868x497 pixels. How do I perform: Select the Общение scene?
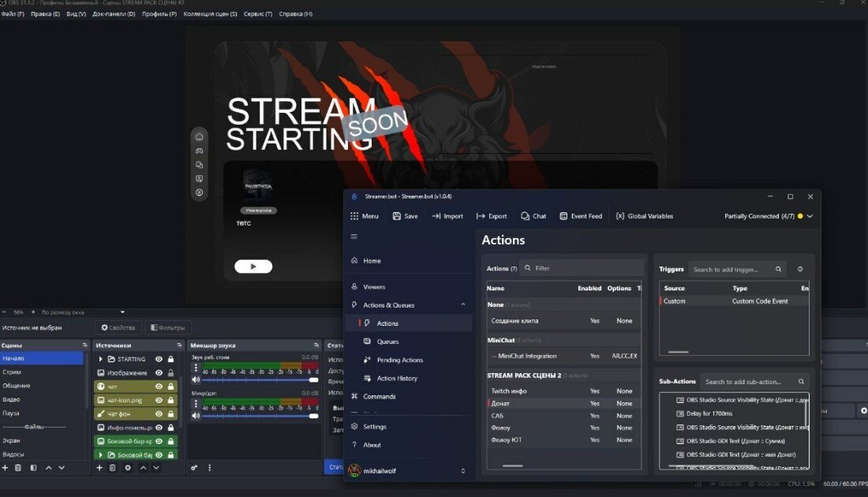(17, 386)
